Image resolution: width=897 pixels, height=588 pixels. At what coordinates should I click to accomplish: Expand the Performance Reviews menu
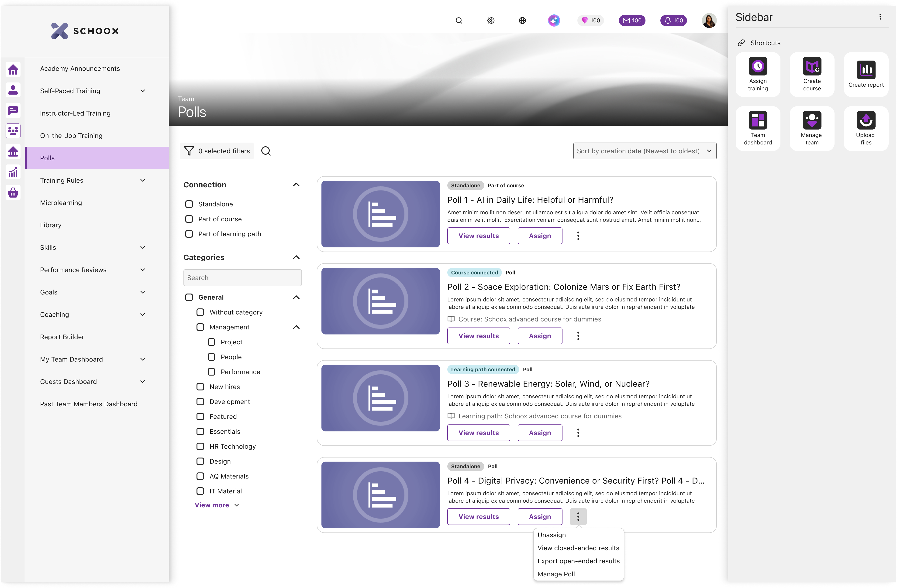(x=142, y=270)
